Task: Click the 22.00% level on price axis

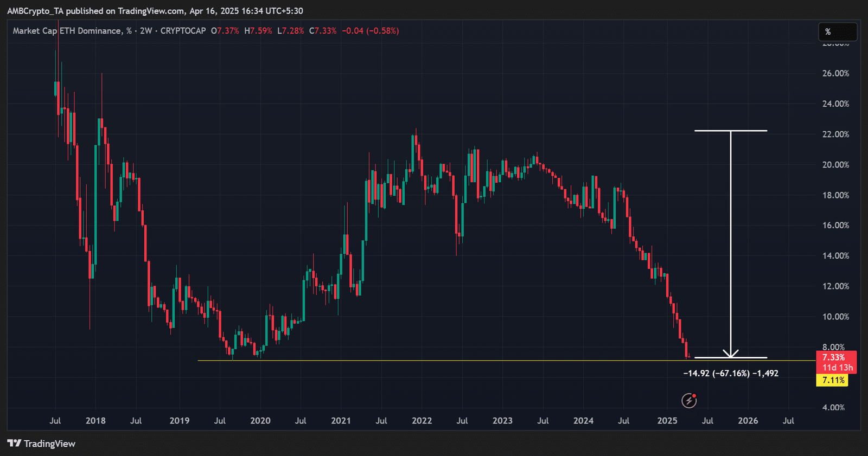Action: pyautogui.click(x=835, y=134)
